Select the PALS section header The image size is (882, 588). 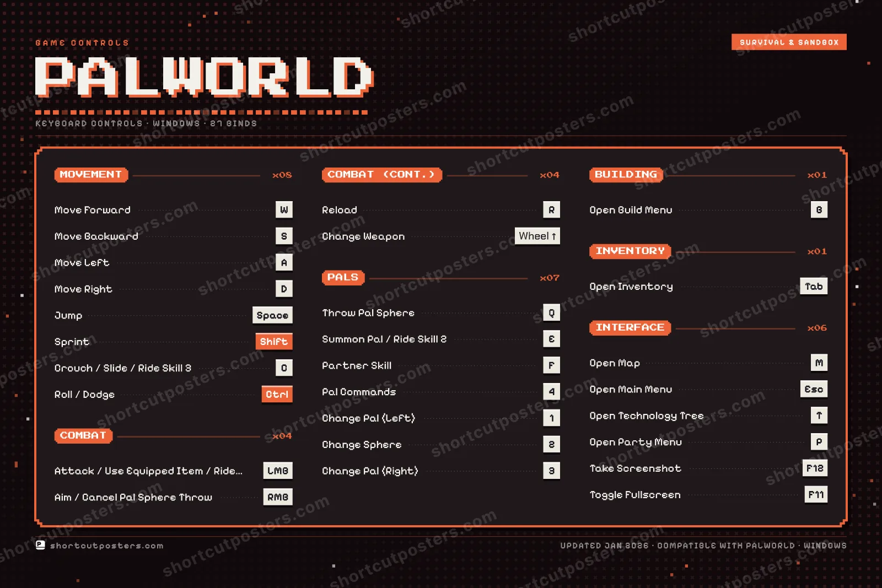[x=343, y=278]
